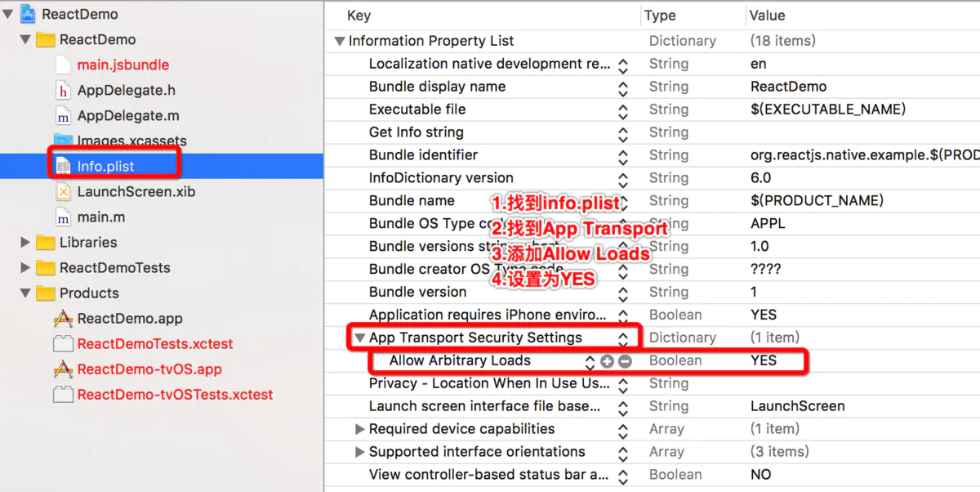
Task: Collapse the ReactDemo group folder
Action: (x=26, y=39)
